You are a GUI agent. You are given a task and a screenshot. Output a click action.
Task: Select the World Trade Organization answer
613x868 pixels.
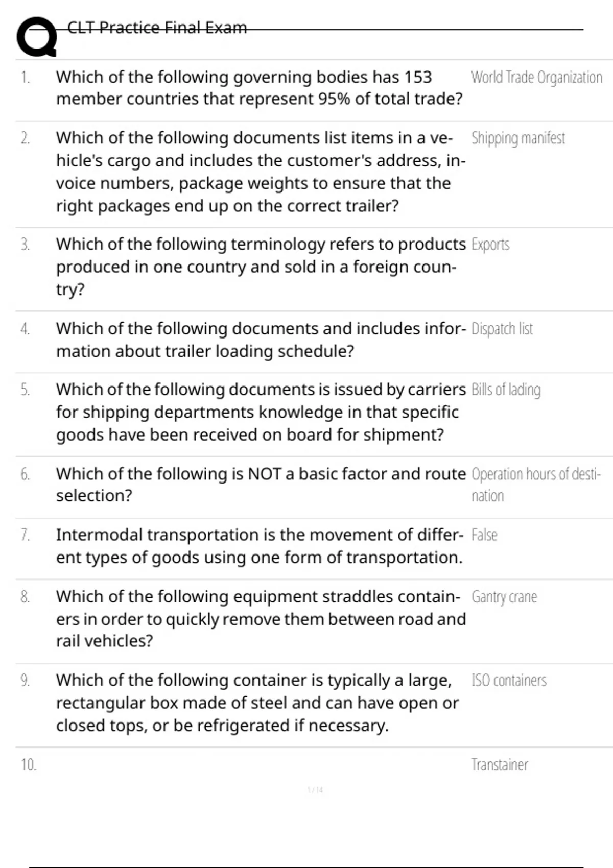click(536, 77)
